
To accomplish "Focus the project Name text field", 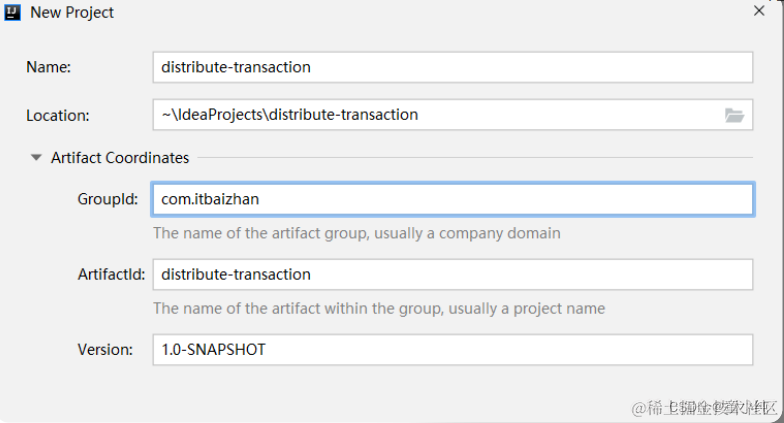I will (x=452, y=67).
